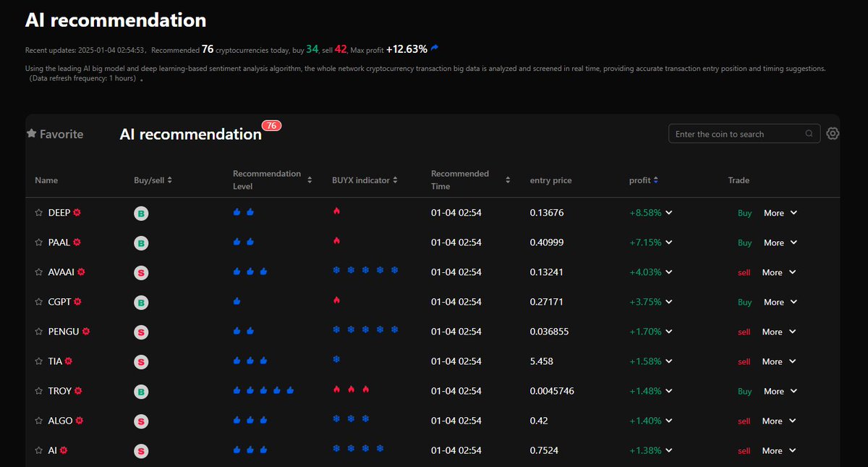
Task: Sort the table by Recommendation Level
Action: tap(310, 180)
